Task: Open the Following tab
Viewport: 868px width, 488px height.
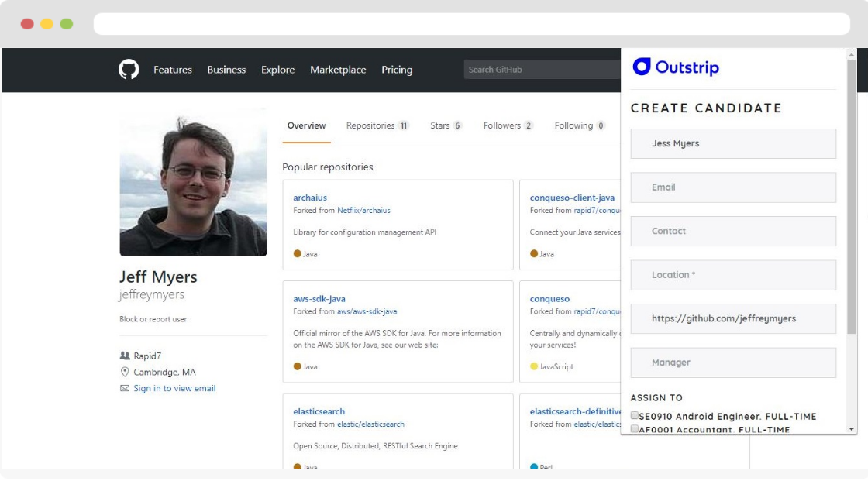Action: point(580,125)
